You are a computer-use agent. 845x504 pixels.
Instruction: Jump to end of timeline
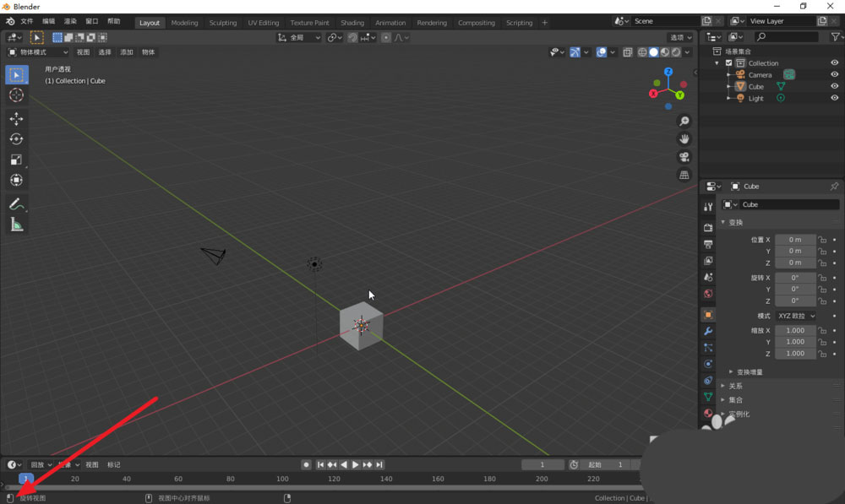coord(381,463)
